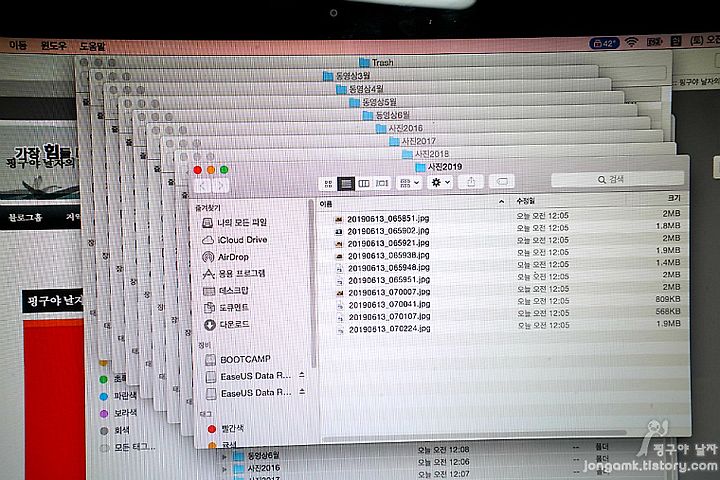Select file 20190613_070041.jpg
The height and width of the screenshot is (480, 720).
pyautogui.click(x=389, y=304)
